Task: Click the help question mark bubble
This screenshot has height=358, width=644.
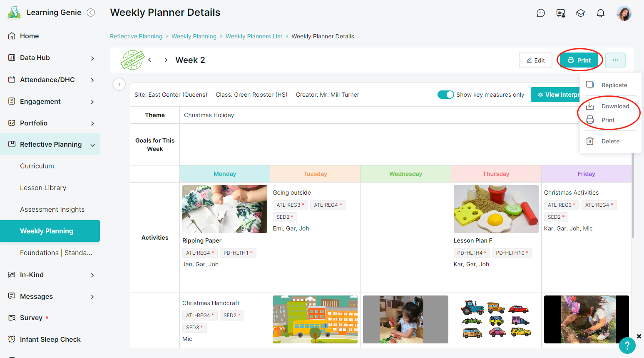Action: [x=627, y=345]
